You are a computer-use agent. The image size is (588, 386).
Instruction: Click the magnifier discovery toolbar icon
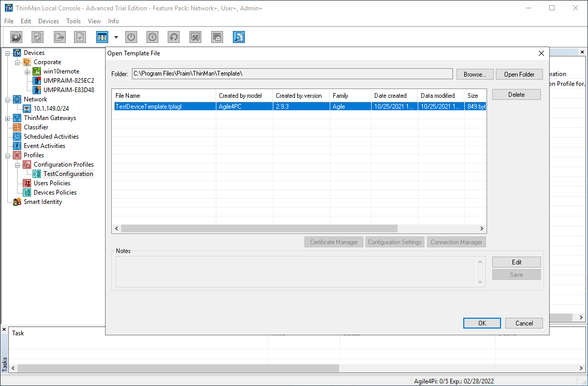pyautogui.click(x=16, y=37)
